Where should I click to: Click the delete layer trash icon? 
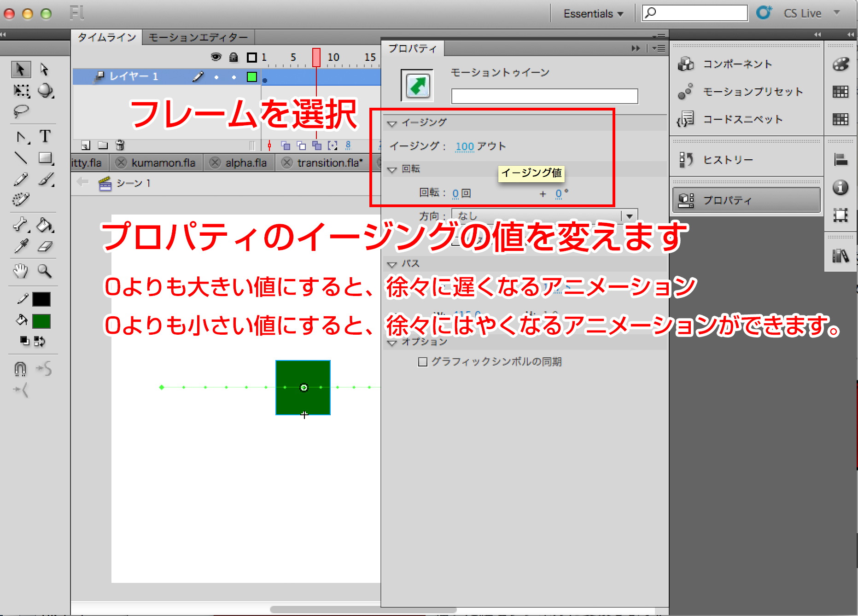[120, 145]
